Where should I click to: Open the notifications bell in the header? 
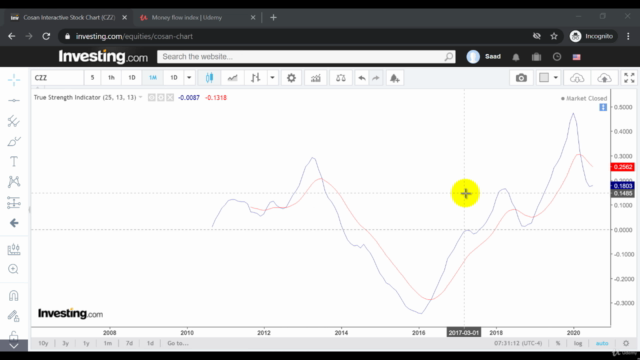tap(516, 57)
